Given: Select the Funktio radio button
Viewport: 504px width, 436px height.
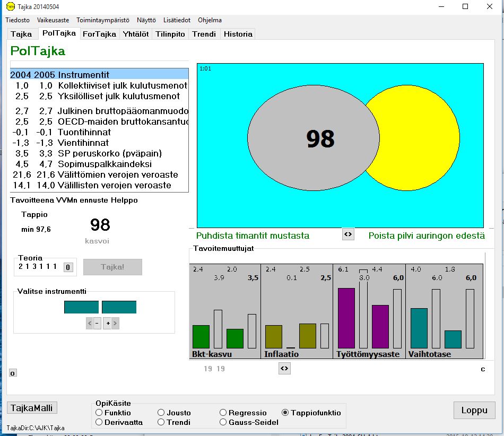Looking at the screenshot, I should click(99, 413).
